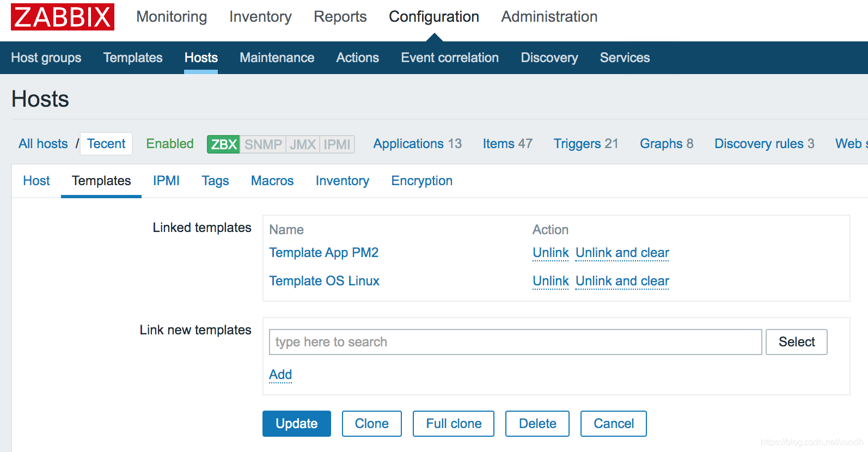The height and width of the screenshot is (452, 868).
Task: Click the Delete host button
Action: [x=537, y=424]
